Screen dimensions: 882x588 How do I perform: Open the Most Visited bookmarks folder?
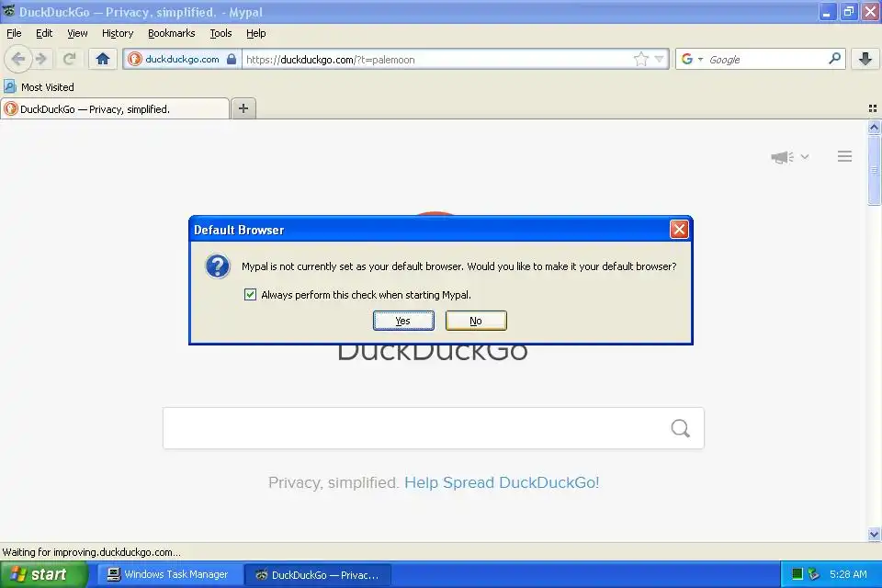pos(39,87)
